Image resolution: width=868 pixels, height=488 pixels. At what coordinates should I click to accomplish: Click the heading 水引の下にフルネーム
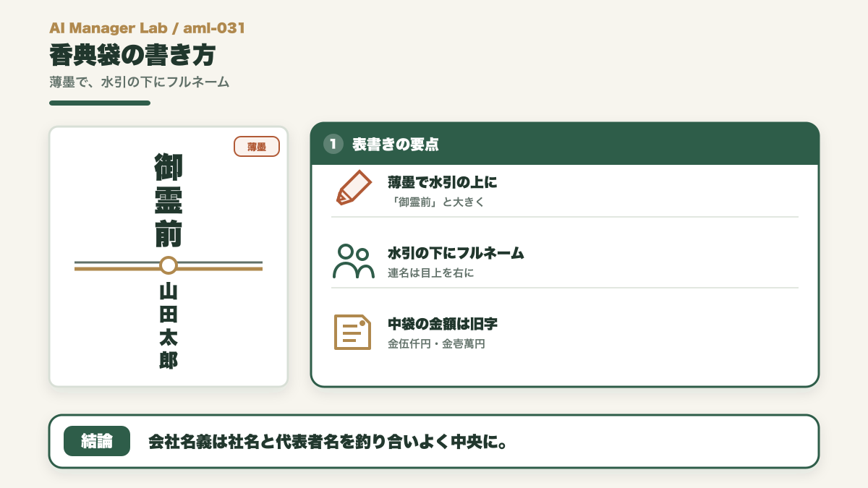click(456, 253)
